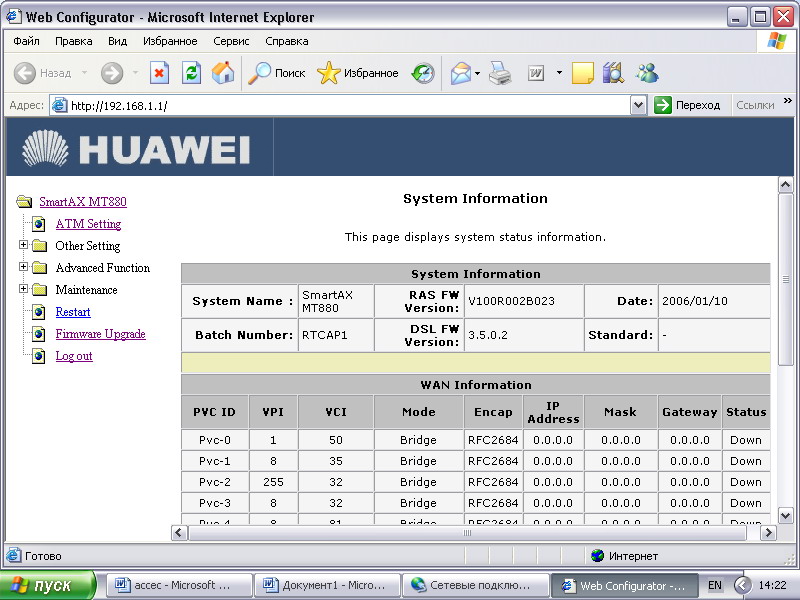The image size is (800, 600).
Task: Open the ATM Setting link
Action: pos(88,224)
